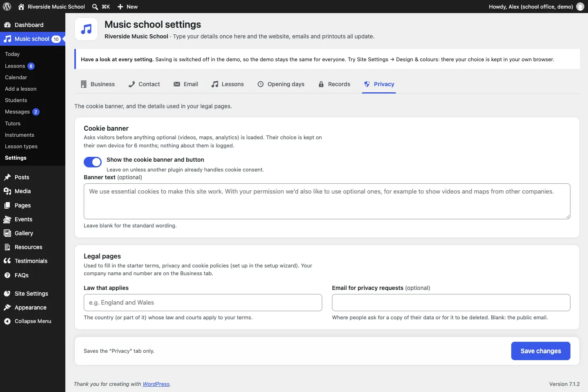Click the Appearance brush icon
This screenshot has height=392, width=588.
7,307
